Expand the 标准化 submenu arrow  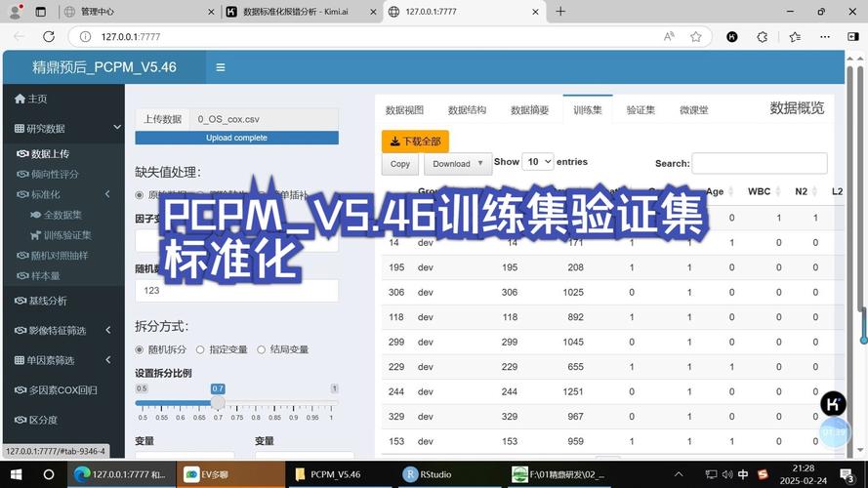108,194
